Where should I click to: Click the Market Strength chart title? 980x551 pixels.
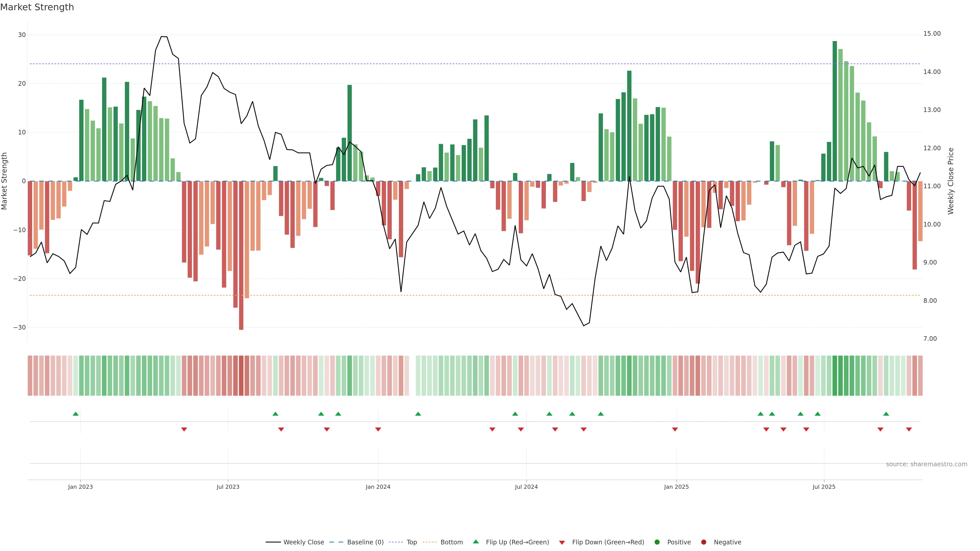click(x=37, y=7)
